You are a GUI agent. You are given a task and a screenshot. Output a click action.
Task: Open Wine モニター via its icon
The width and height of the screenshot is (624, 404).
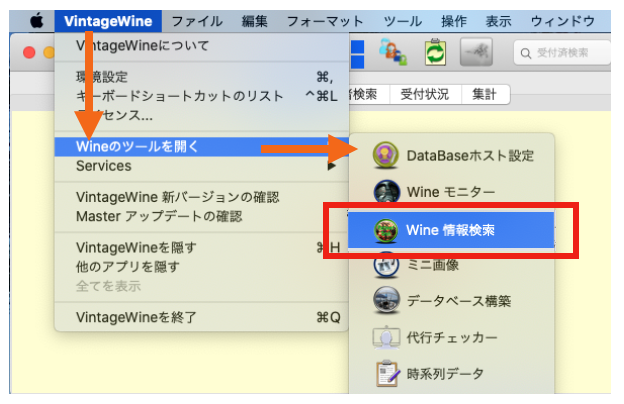point(386,192)
